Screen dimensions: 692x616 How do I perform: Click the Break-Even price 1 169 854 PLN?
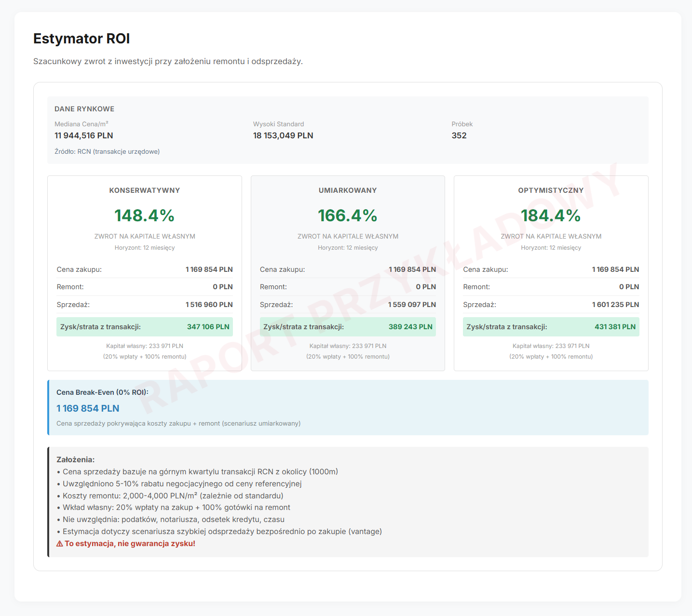pyautogui.click(x=88, y=408)
